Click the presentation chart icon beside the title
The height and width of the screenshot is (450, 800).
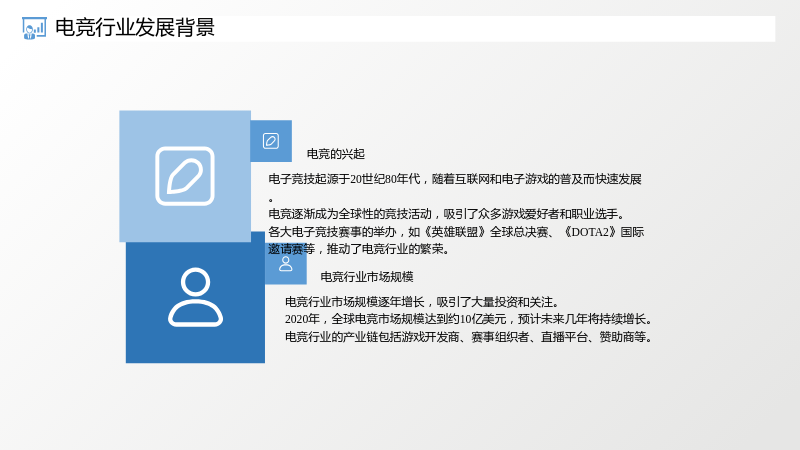click(34, 28)
